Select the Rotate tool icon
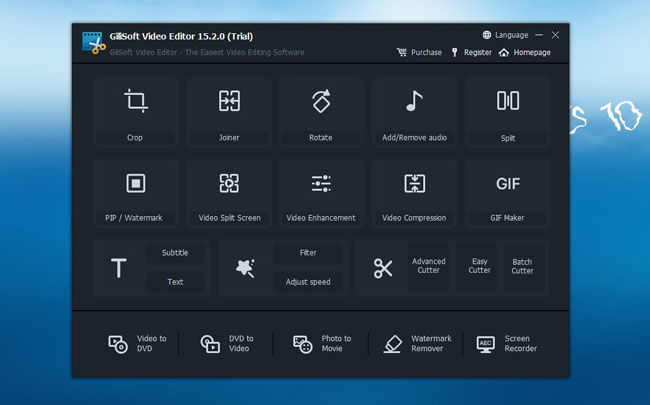Screen dimensions: 650x405 click(x=321, y=101)
